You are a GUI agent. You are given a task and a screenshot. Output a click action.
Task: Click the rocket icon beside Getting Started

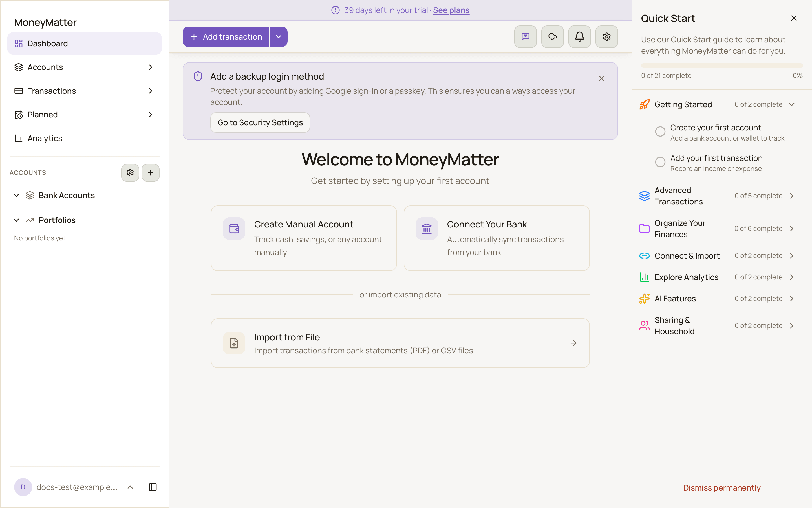[644, 104]
